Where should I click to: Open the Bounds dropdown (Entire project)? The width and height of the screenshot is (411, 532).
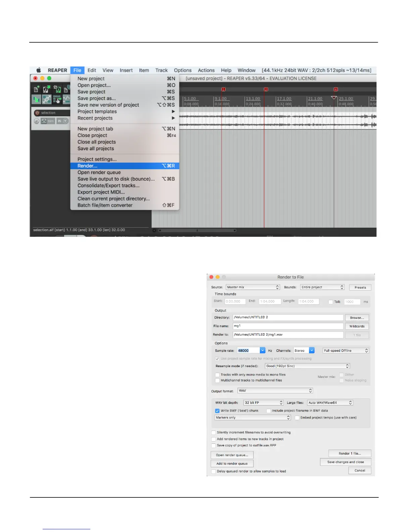(322, 287)
